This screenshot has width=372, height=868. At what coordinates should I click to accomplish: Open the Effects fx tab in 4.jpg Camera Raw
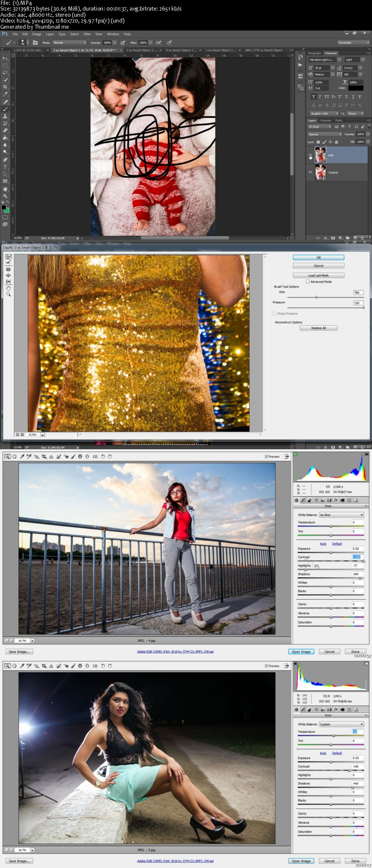336,500
